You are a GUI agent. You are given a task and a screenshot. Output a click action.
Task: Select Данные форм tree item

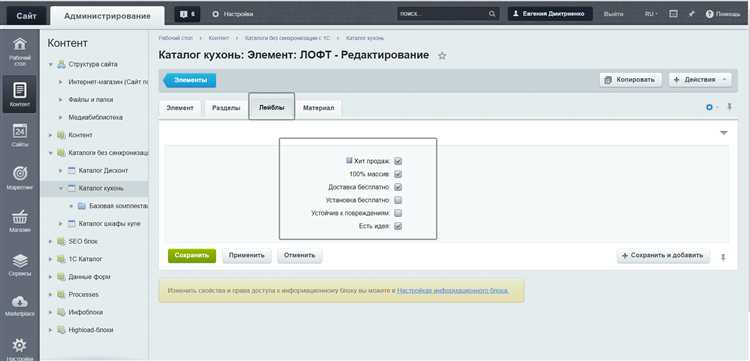89,277
